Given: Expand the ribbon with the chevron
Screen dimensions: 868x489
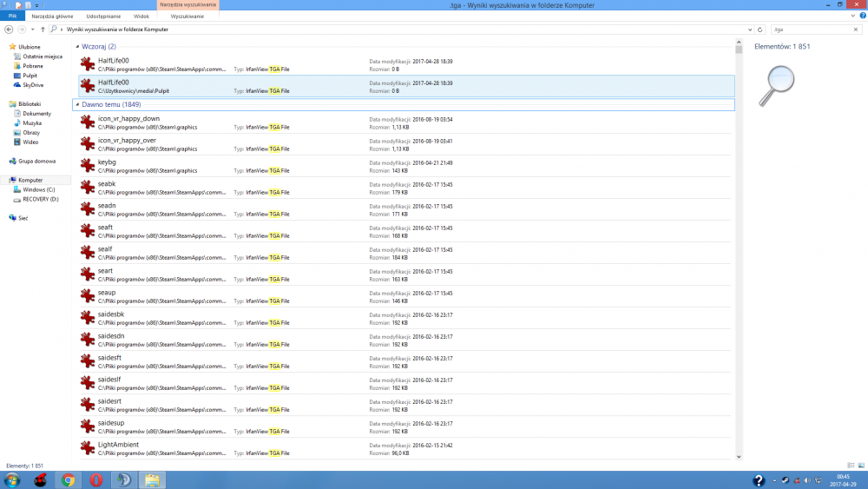Looking at the screenshot, I should [x=853, y=17].
